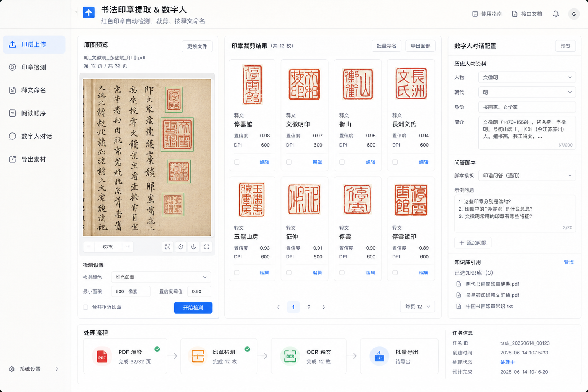Open 印章检测 in the sidebar
588x392 pixels.
tap(34, 67)
